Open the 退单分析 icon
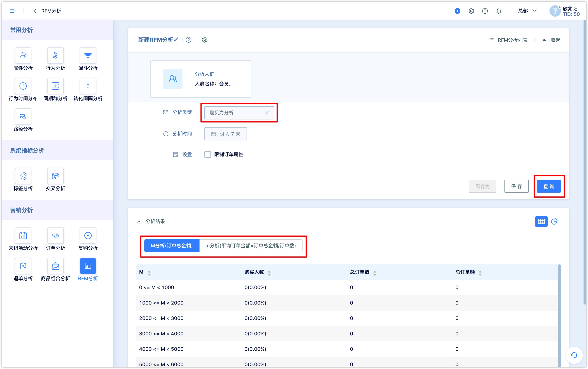This screenshot has width=588, height=369. pyautogui.click(x=23, y=266)
